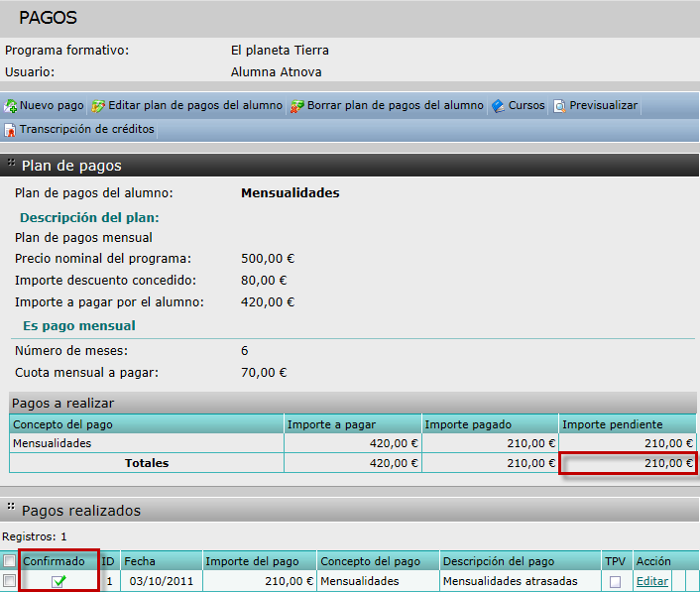Open Transcripción de créditos text
700x592 pixels.
pyautogui.click(x=86, y=129)
